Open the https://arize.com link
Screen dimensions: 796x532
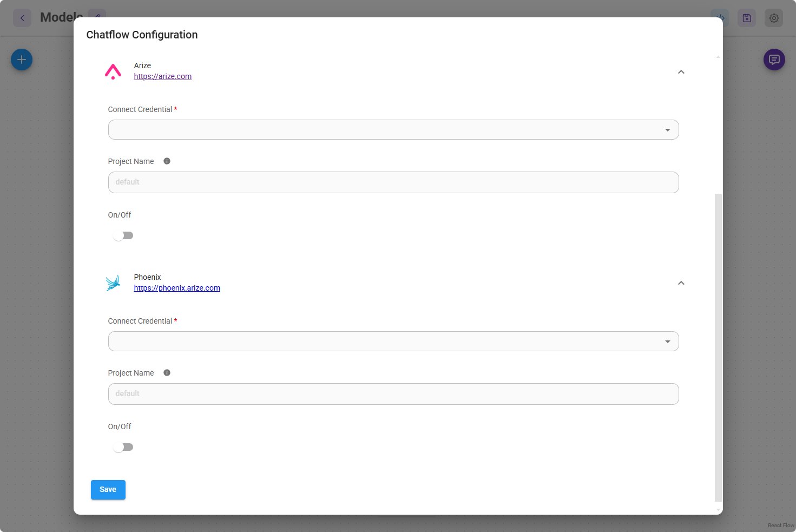pos(163,76)
